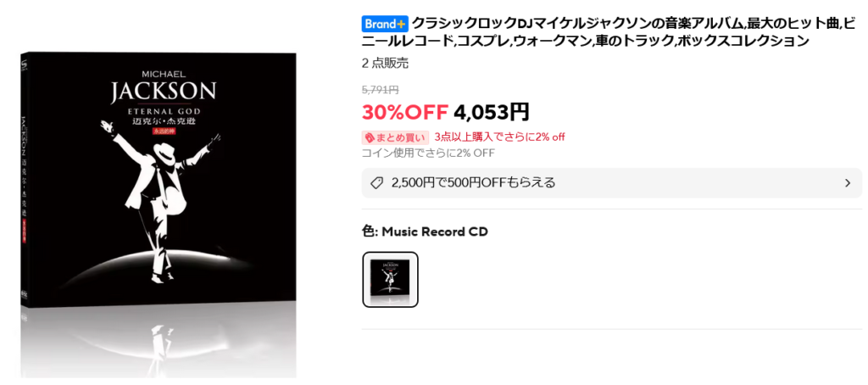Viewport: 868px width, 385px height.
Task: Click the coupon tag icon
Action: point(377,183)
